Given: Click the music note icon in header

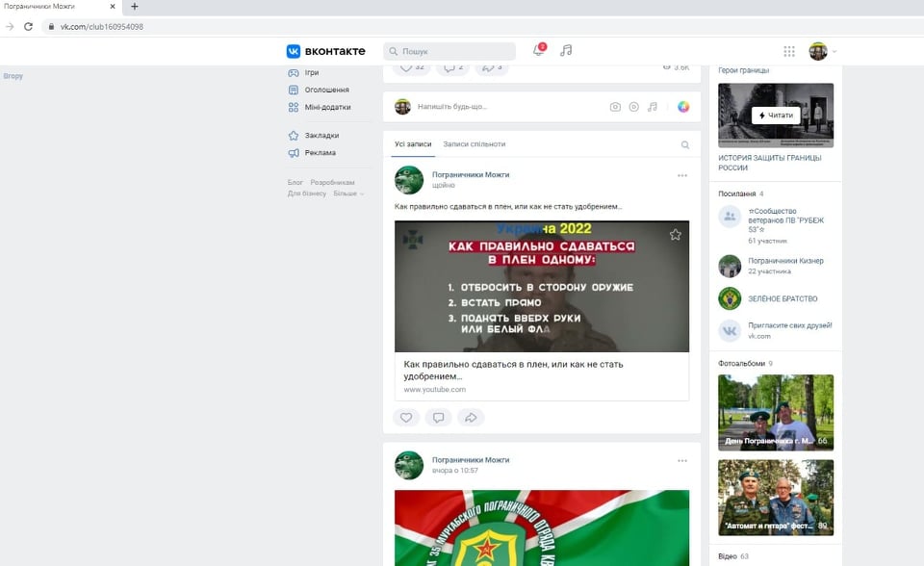Looking at the screenshot, I should click(x=566, y=51).
